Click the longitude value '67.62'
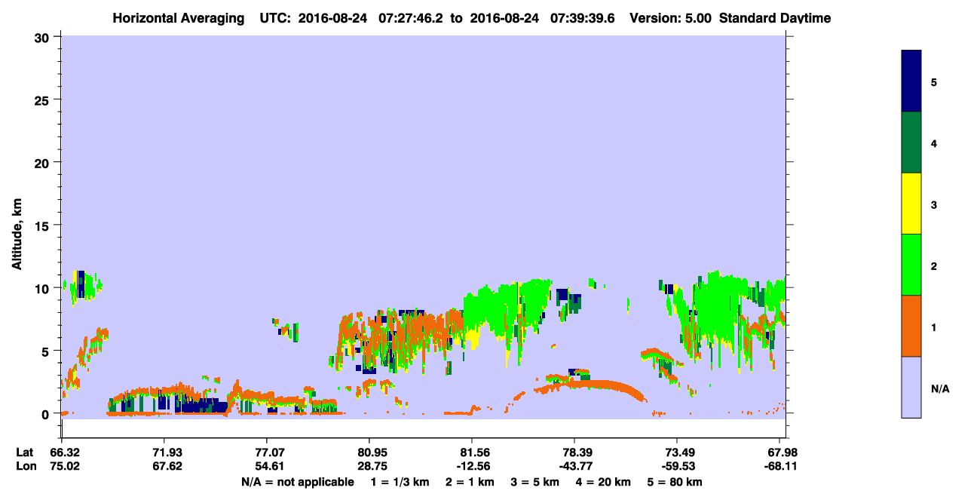980x503 pixels. [x=164, y=466]
